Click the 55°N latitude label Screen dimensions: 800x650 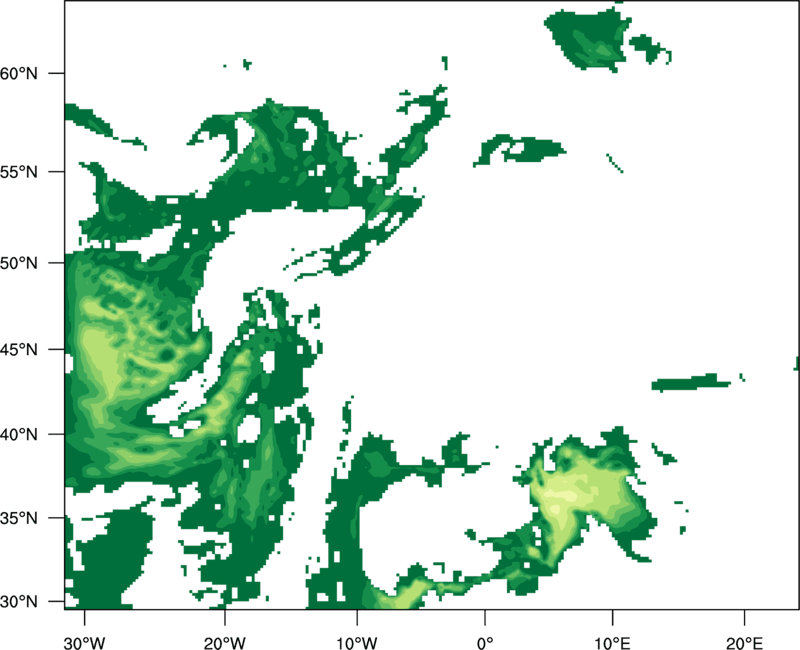tap(19, 172)
